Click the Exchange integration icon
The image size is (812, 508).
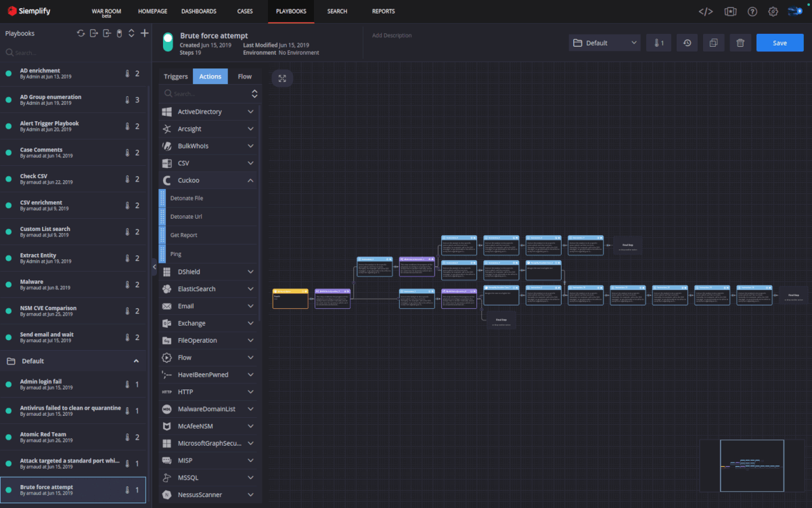[167, 323]
